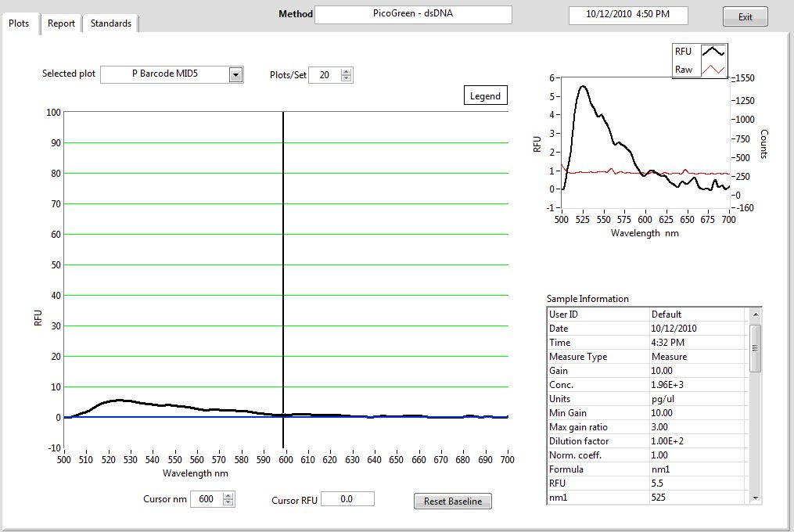Screen dimensions: 794x532
Task: Select the Gain value 10.00
Action: pos(661,371)
